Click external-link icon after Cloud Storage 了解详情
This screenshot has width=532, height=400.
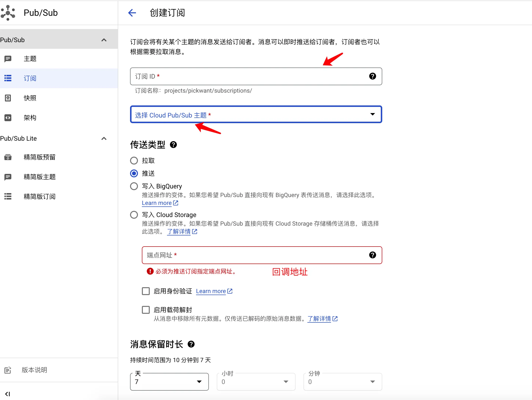tap(195, 232)
